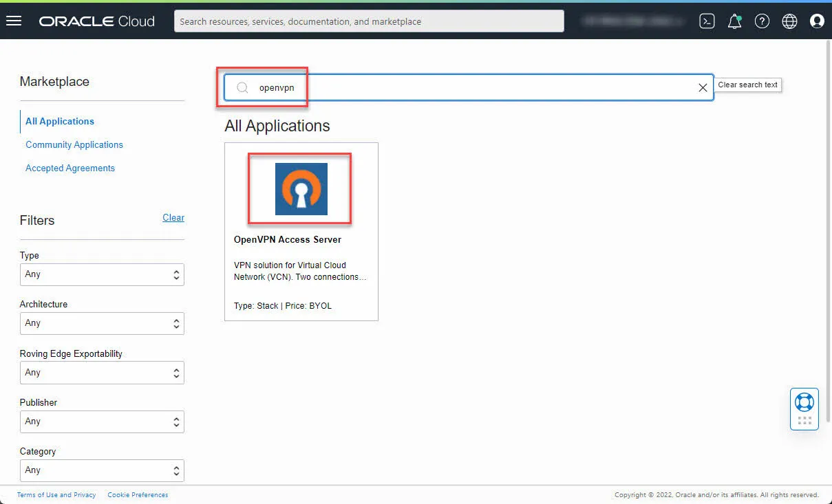The image size is (832, 504).
Task: Expand the Publisher filter dropdown
Action: click(x=102, y=421)
